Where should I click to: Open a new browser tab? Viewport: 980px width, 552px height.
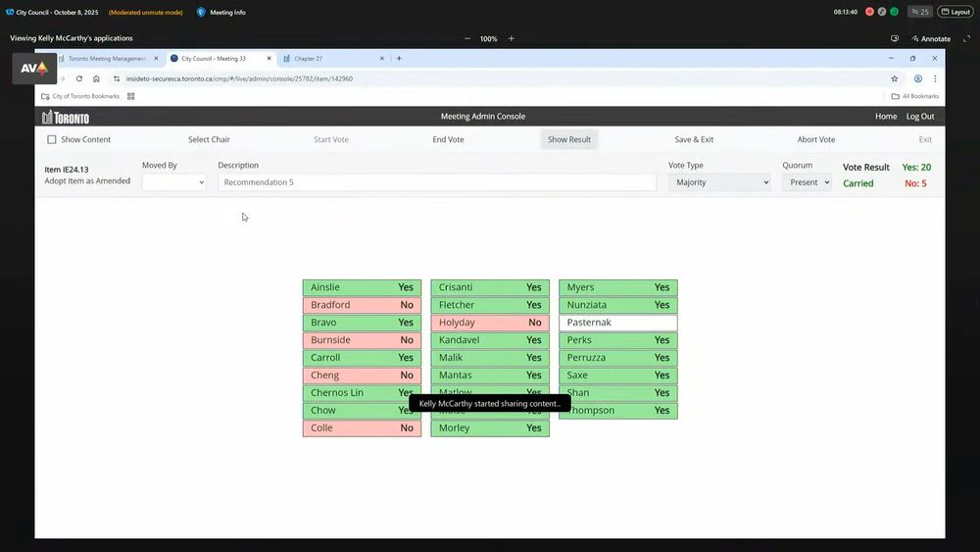(x=399, y=58)
